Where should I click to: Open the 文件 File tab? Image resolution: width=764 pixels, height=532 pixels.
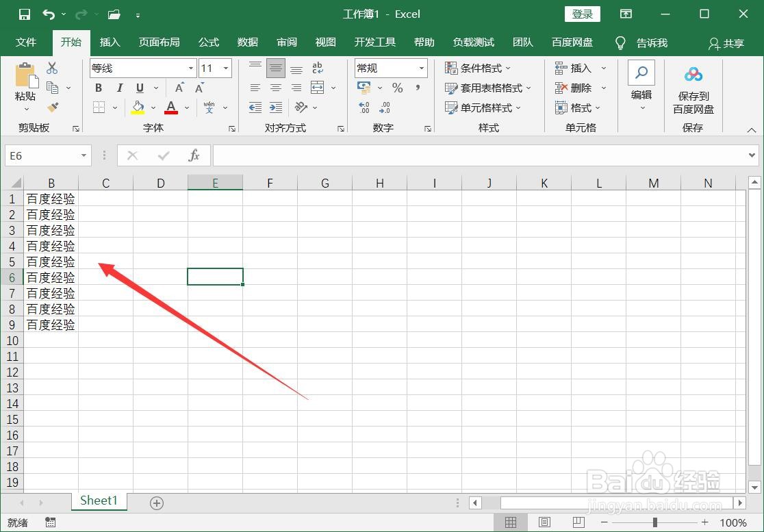coord(26,42)
